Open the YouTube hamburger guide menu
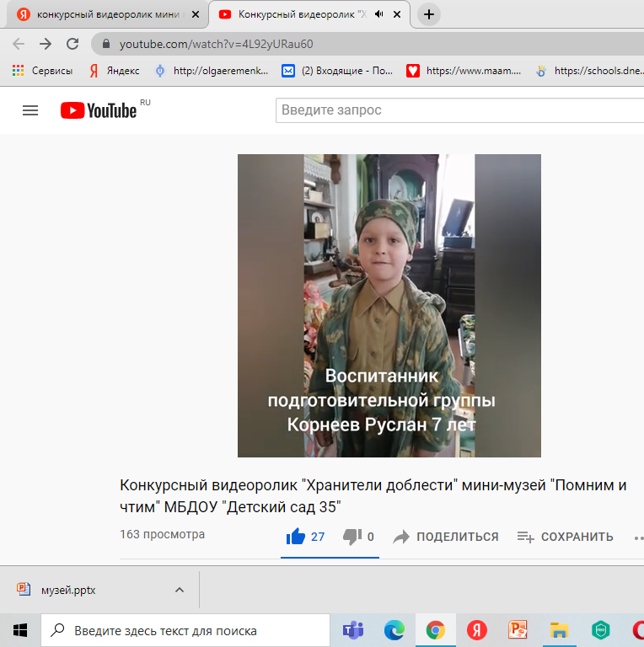Viewport: 644px width, 647px height. 30,110
